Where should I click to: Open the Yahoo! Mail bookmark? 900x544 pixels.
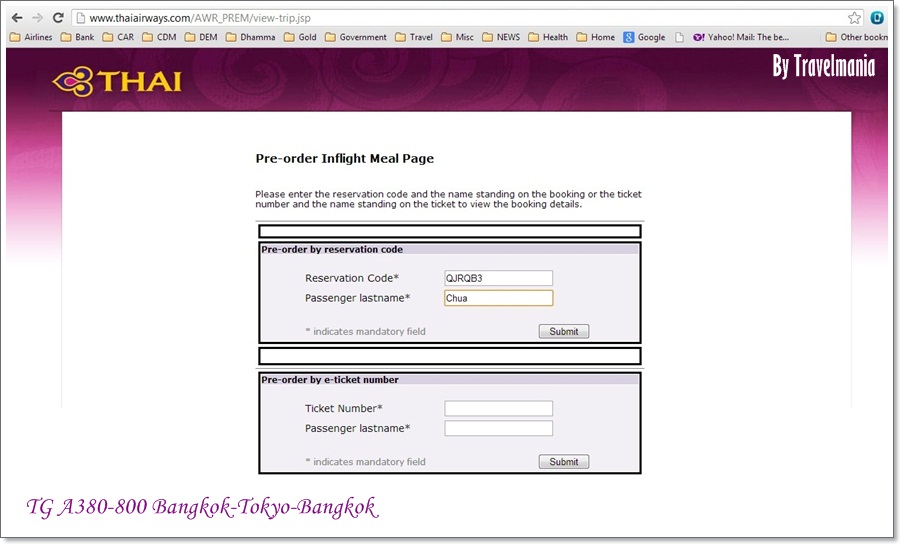point(741,37)
